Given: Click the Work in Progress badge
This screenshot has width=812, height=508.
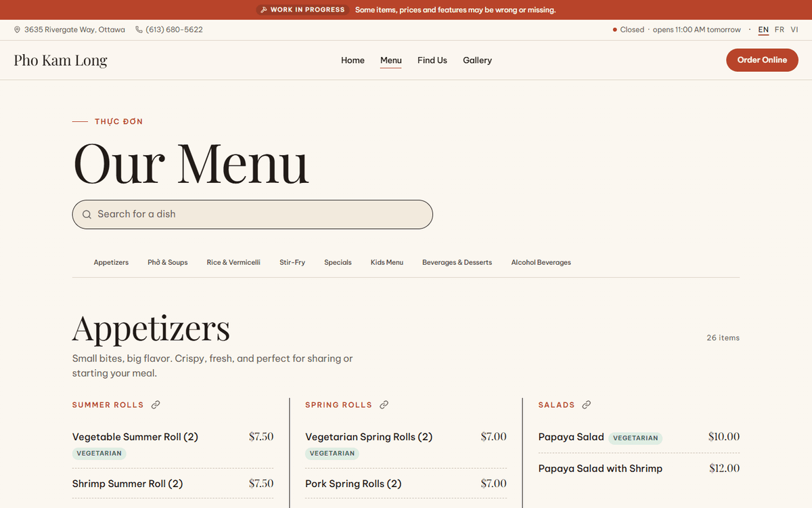Looking at the screenshot, I should (302, 10).
